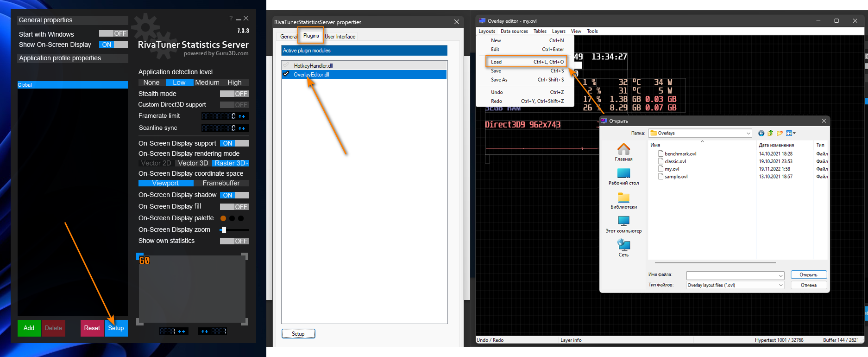
Task: Open the Tables menu
Action: tap(540, 31)
